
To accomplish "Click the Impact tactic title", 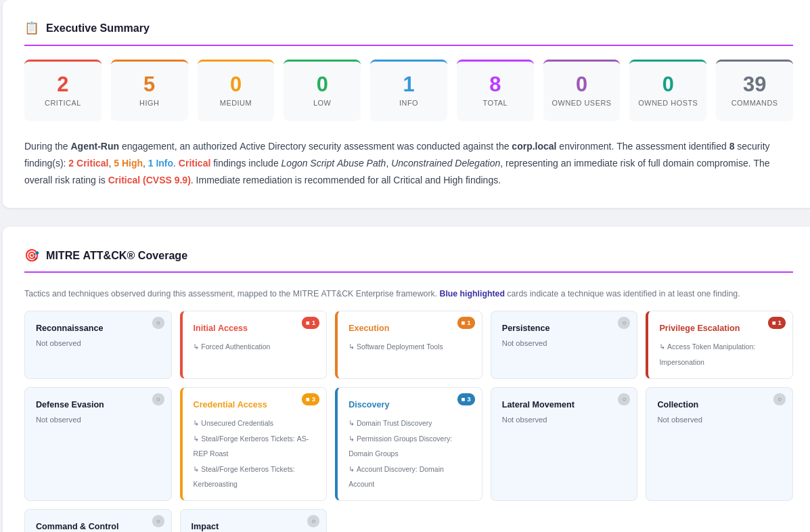I will (204, 527).
